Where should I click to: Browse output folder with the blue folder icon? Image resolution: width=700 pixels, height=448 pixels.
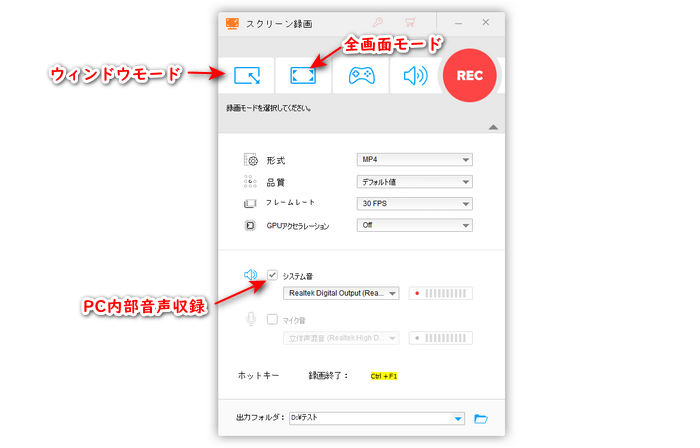click(480, 419)
